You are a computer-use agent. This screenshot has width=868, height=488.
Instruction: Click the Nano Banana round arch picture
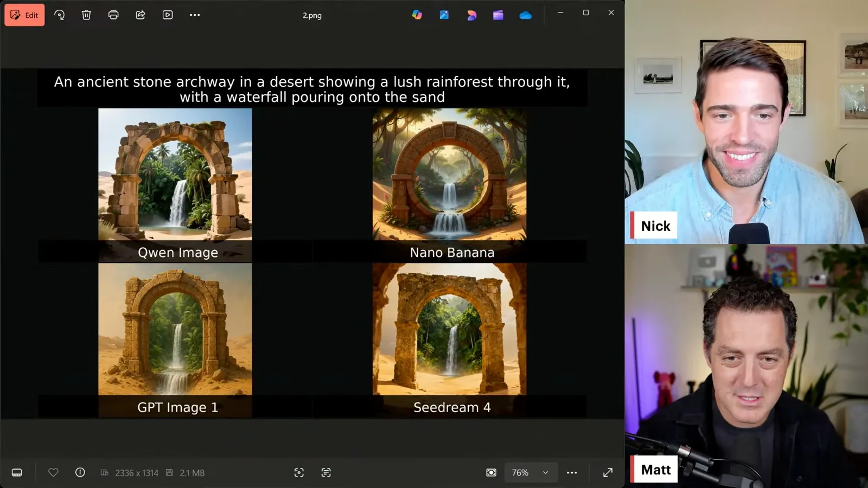pos(449,174)
